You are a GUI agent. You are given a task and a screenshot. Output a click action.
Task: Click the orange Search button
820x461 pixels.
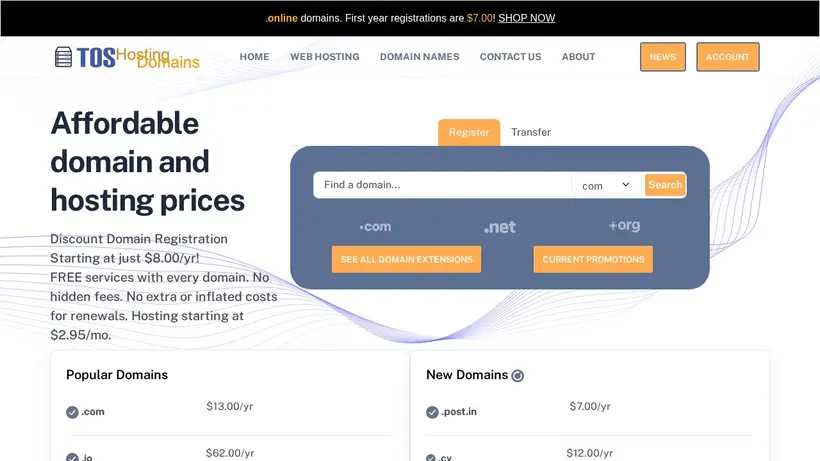pyautogui.click(x=665, y=185)
